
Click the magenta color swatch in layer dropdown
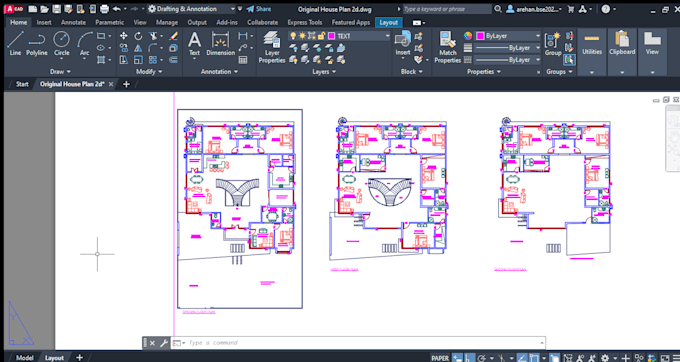coord(332,36)
